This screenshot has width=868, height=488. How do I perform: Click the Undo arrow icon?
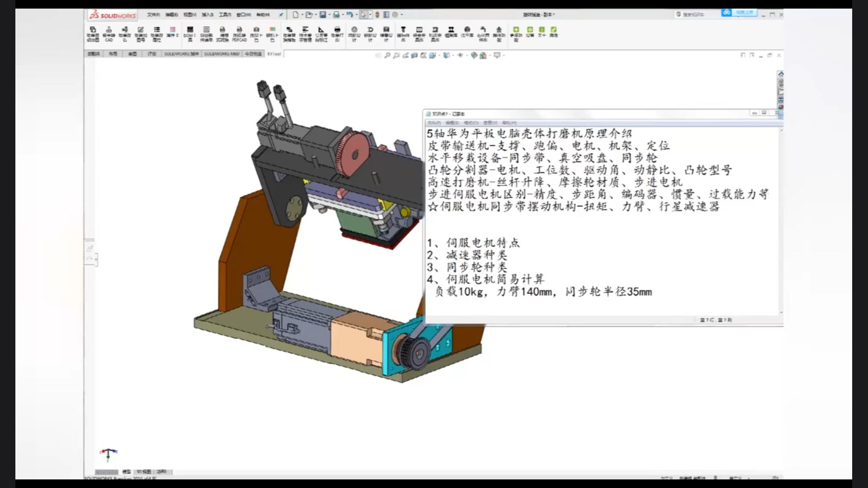(x=349, y=14)
